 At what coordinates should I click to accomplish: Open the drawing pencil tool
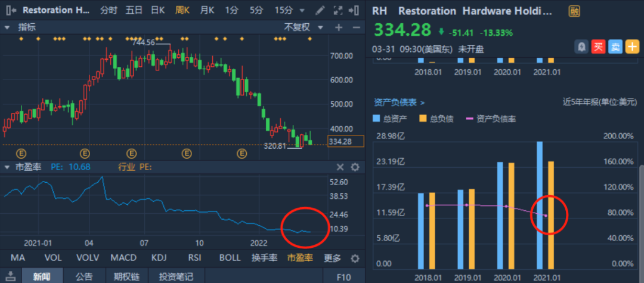coord(321,10)
